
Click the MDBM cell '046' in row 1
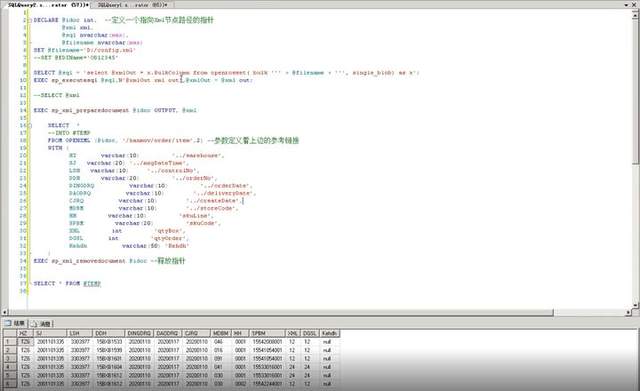pos(222,342)
